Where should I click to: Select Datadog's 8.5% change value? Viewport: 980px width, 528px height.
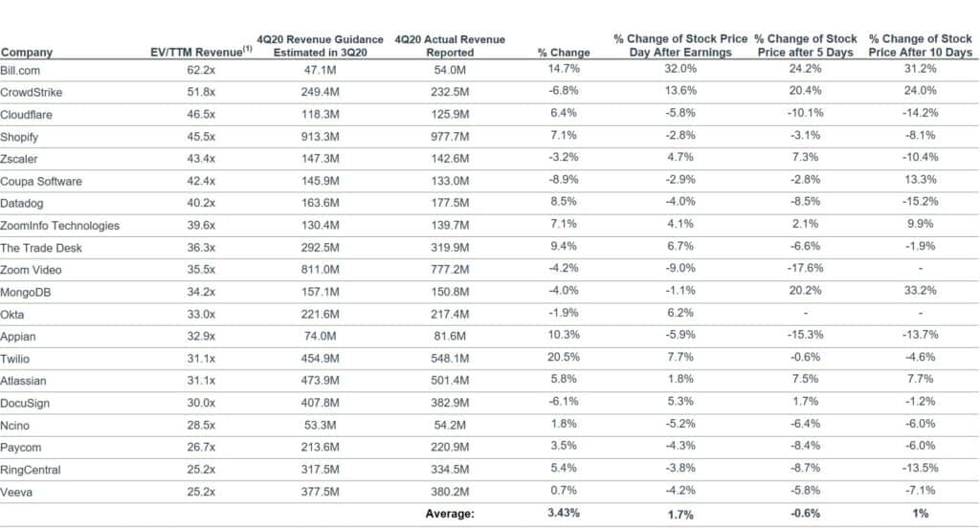[564, 203]
